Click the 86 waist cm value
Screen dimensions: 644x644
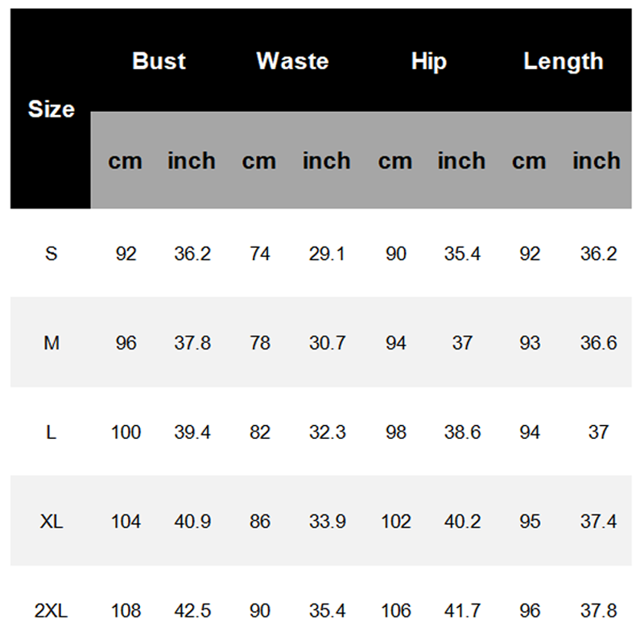(x=260, y=522)
